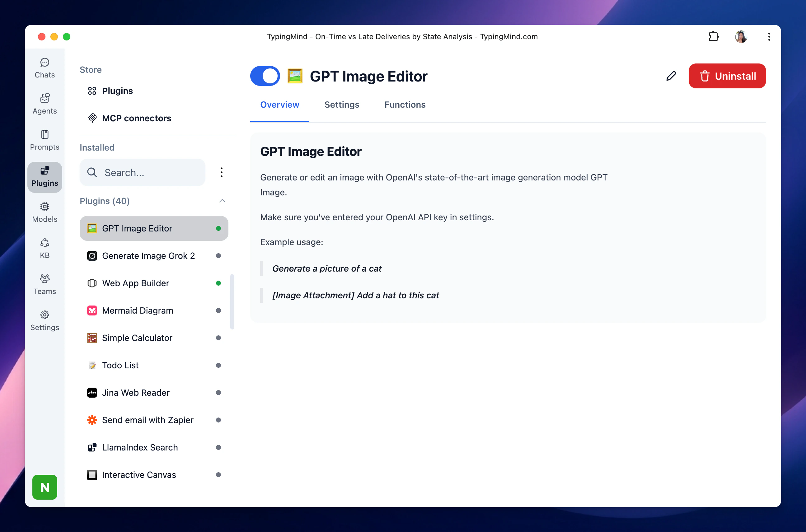Open the Models section

point(45,212)
